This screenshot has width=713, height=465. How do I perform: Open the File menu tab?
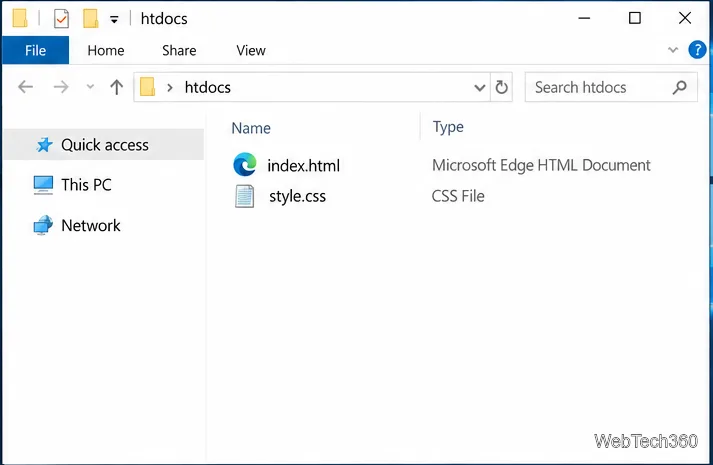tap(35, 50)
